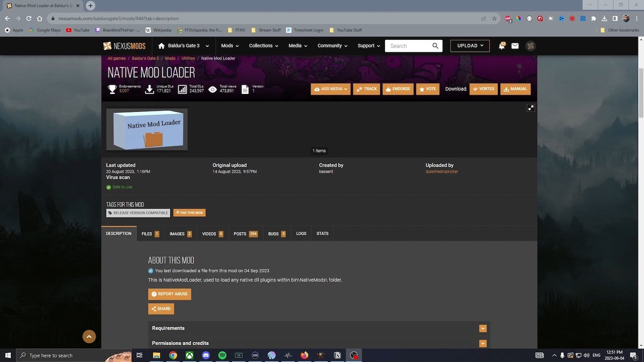Viewport: 644px width, 362px height.
Task: Click the TAG THIS MOD button
Action: 189,213
